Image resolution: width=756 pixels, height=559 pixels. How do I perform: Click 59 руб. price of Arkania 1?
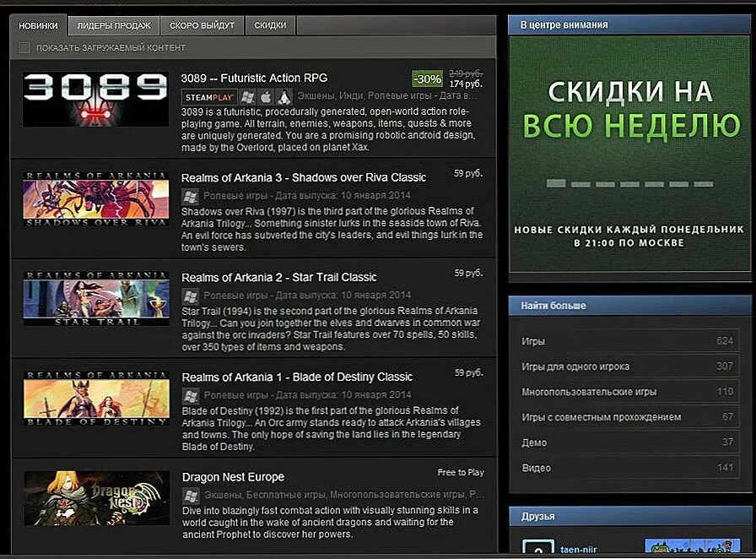tap(468, 372)
